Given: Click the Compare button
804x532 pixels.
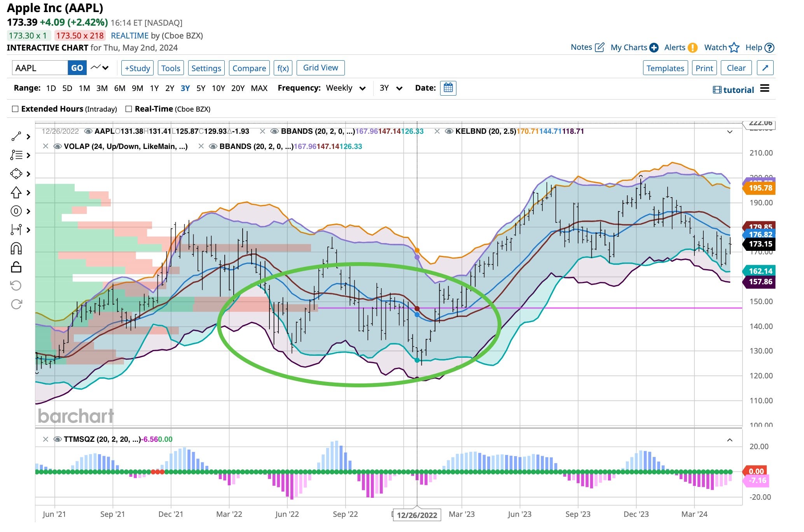Looking at the screenshot, I should click(249, 68).
